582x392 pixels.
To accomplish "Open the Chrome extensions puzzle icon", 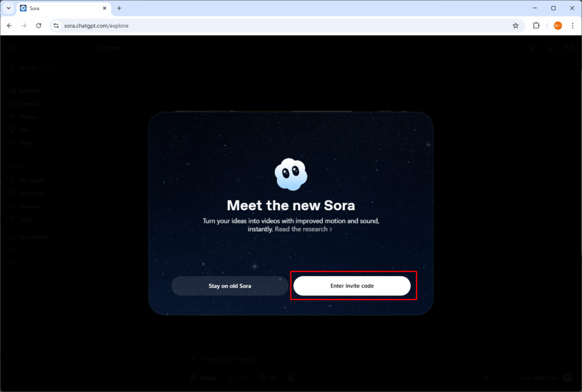I will pyautogui.click(x=536, y=26).
